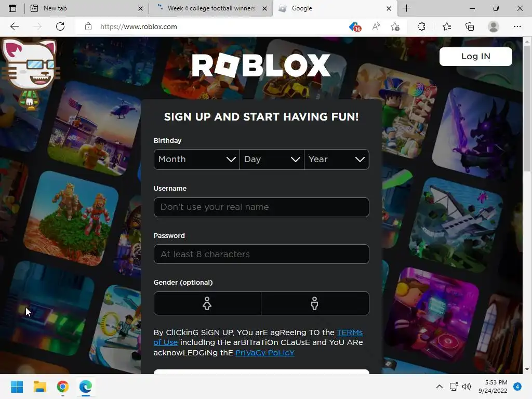Click the Username input field
The width and height of the screenshot is (532, 399).
pos(261,207)
